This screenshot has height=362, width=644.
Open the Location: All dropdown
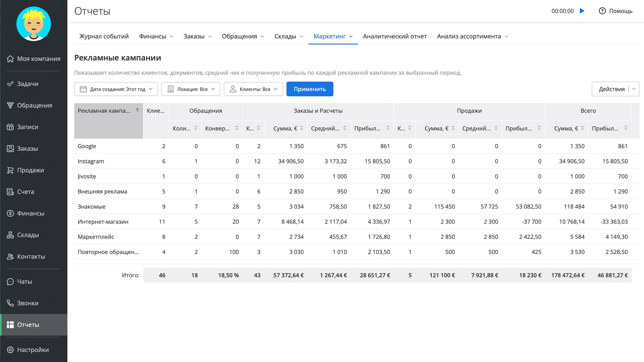pyautogui.click(x=191, y=89)
